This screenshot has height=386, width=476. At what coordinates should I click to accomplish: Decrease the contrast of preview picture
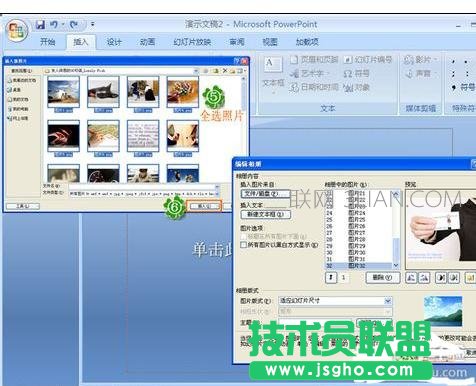[454, 278]
